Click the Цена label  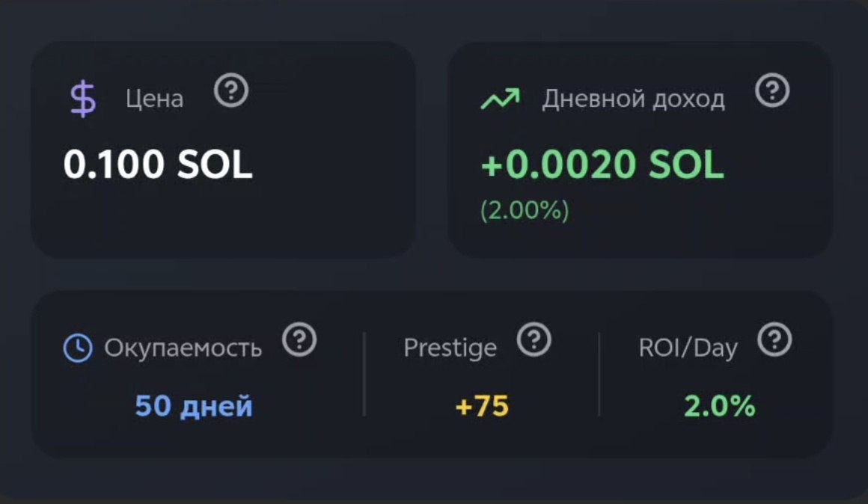coord(154,99)
